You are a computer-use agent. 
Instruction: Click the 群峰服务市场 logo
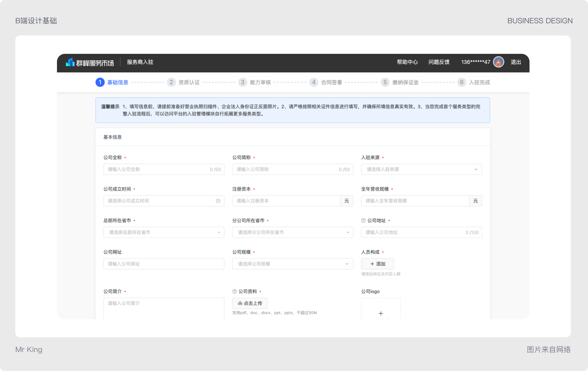point(90,62)
